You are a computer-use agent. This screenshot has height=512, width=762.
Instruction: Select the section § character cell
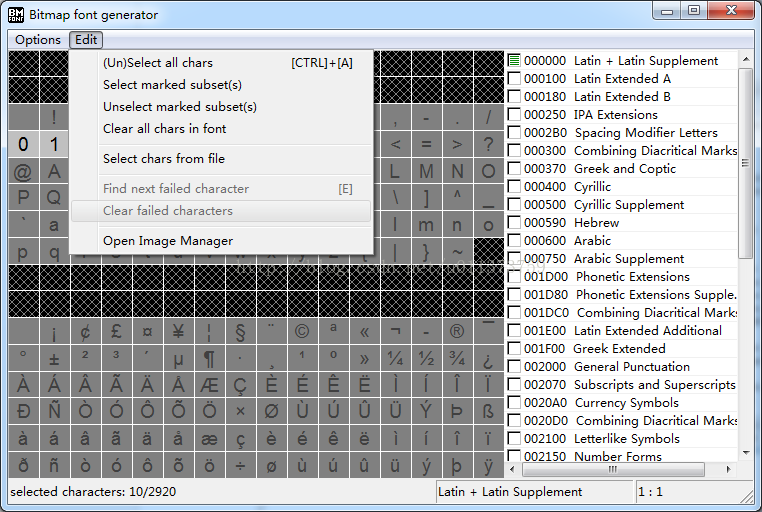(x=240, y=331)
